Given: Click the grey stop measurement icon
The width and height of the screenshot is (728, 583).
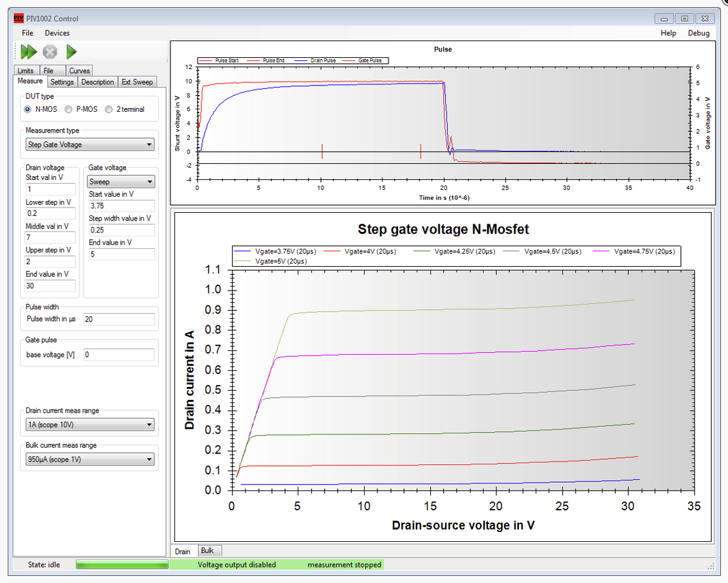Looking at the screenshot, I should pyautogui.click(x=50, y=51).
